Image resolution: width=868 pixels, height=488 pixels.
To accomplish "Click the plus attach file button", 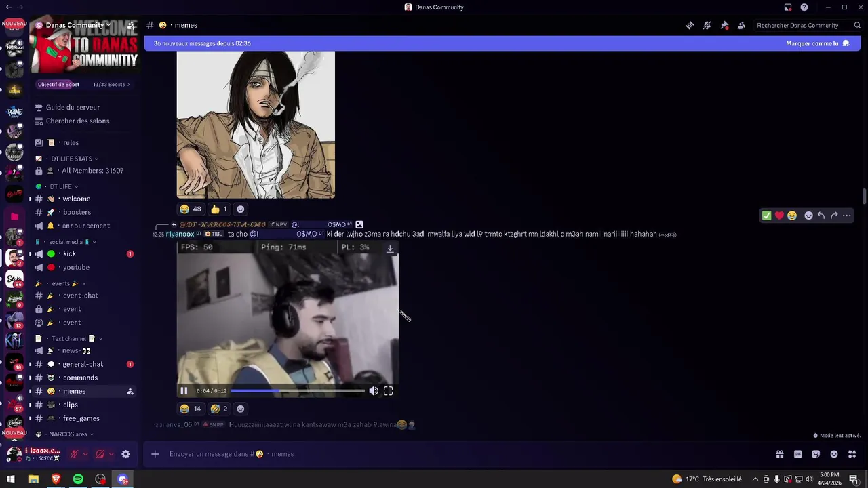I will coord(155,454).
